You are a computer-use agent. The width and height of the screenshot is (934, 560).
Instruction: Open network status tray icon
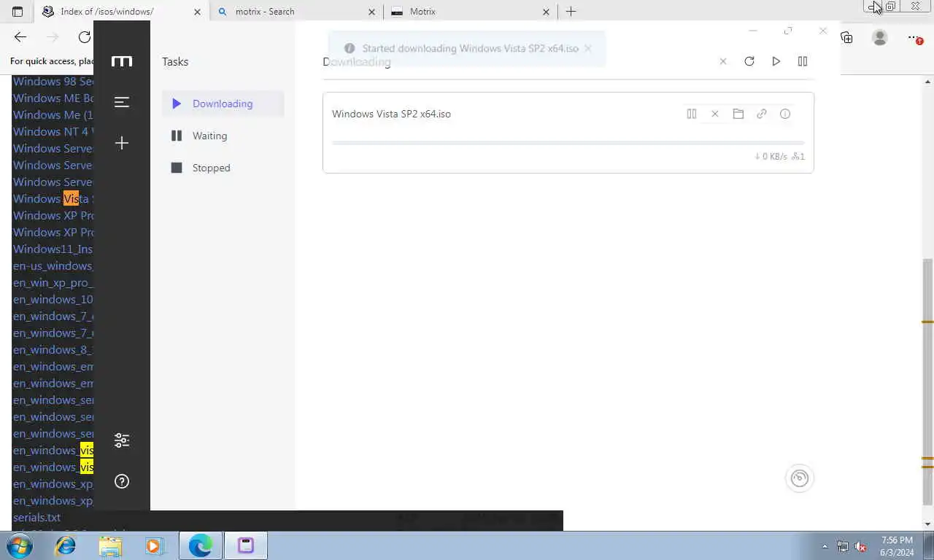point(843,546)
